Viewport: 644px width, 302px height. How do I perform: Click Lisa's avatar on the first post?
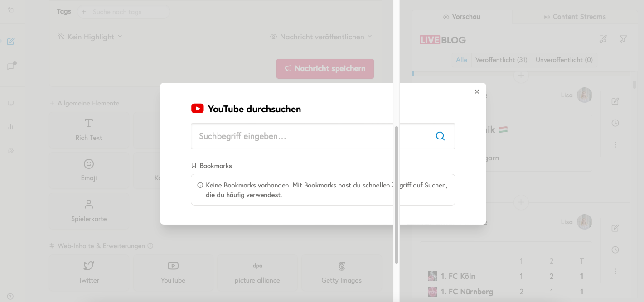click(585, 95)
